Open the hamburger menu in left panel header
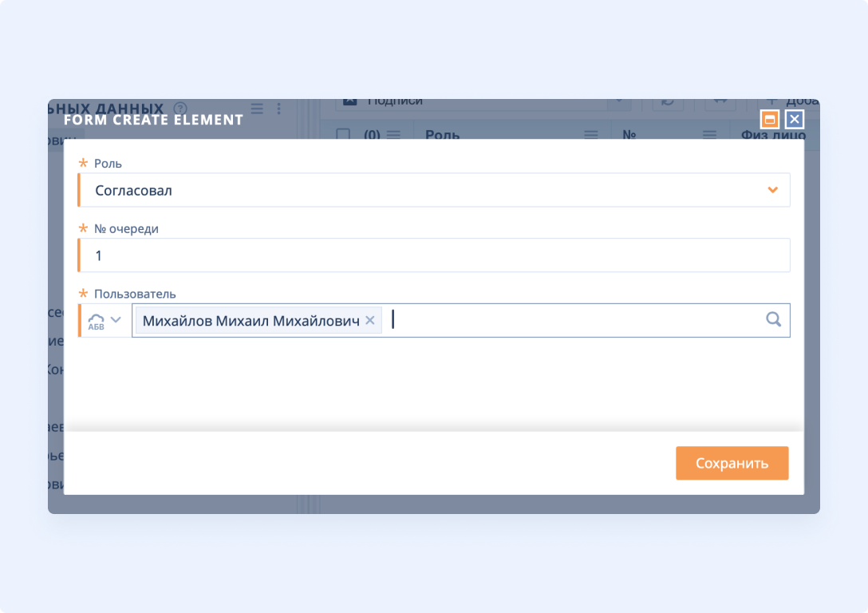 pyautogui.click(x=257, y=108)
